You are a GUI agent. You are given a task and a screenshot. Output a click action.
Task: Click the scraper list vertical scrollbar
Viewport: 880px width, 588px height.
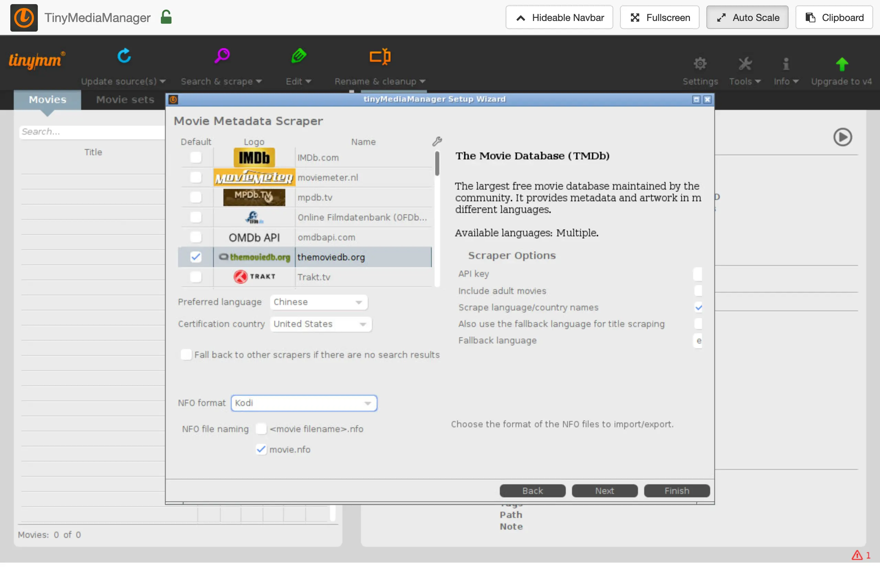pyautogui.click(x=437, y=163)
